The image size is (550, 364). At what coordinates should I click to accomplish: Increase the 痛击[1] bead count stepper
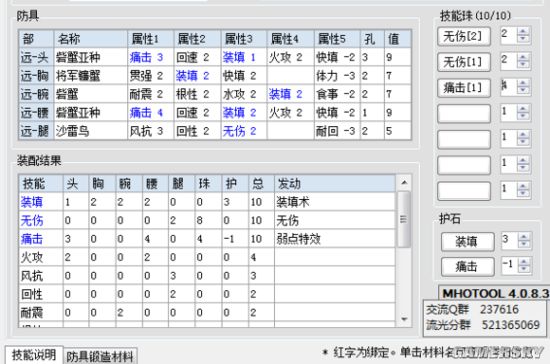pos(523,83)
